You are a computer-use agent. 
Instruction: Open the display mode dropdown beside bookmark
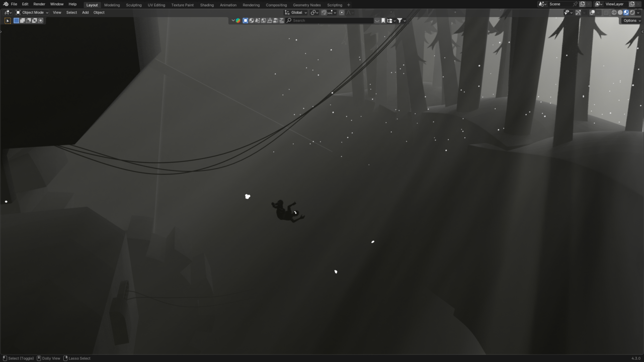tap(390, 21)
